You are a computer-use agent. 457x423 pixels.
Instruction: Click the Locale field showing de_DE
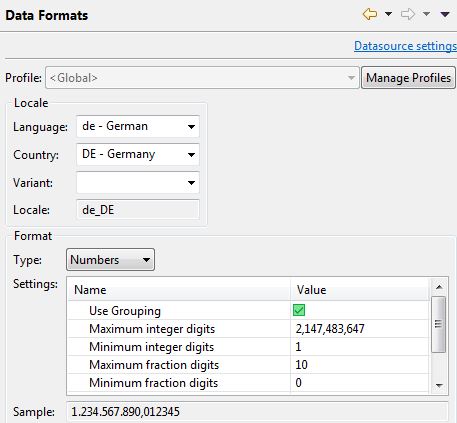coord(138,210)
